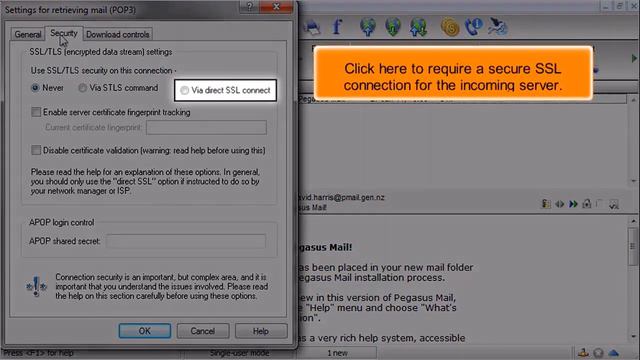
Task: Switch to the General tab
Action: point(28,34)
